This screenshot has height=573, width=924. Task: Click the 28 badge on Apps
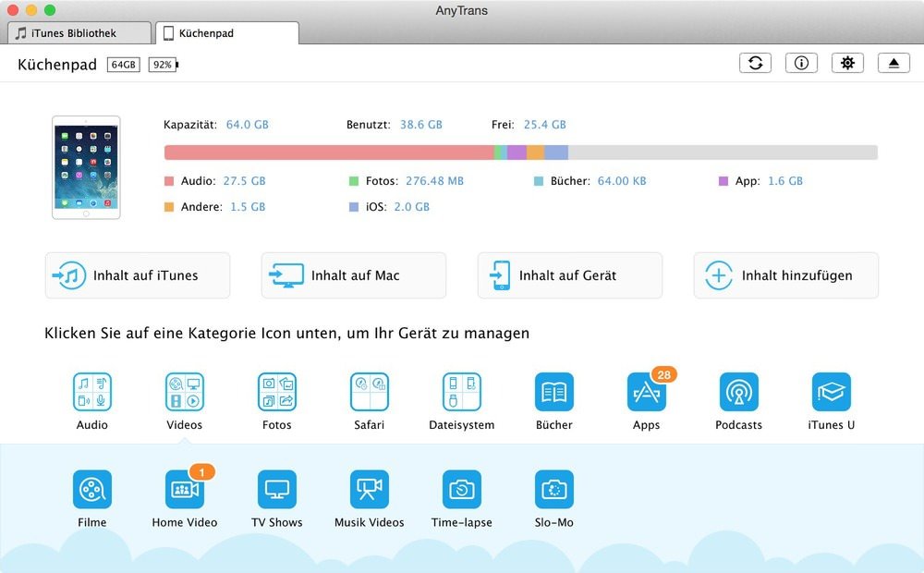pos(664,375)
